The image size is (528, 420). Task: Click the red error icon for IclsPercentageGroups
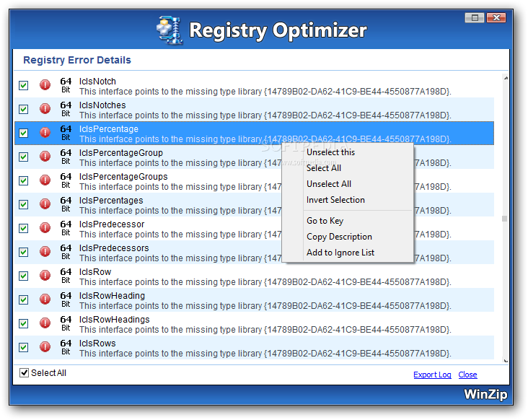click(45, 180)
